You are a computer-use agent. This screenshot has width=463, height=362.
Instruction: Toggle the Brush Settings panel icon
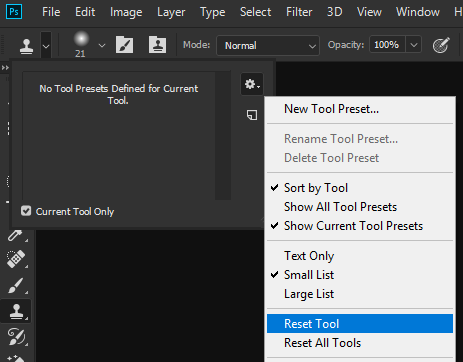click(x=124, y=45)
